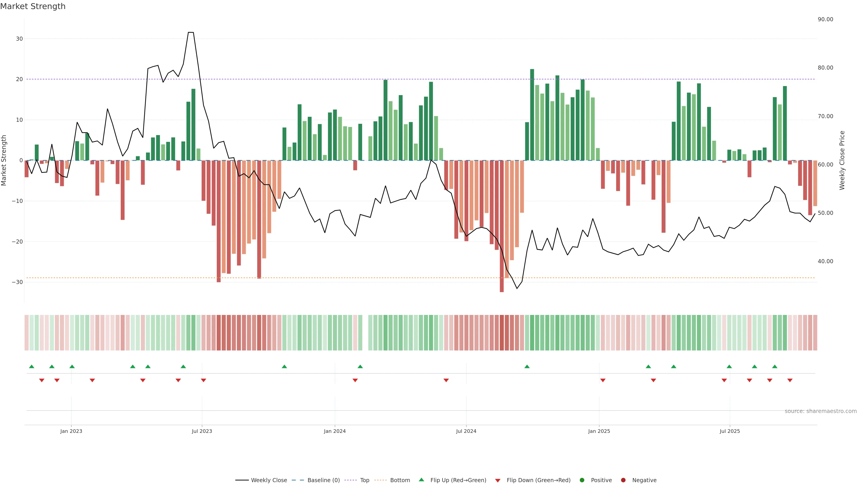Click the 90.00 price axis label
Screen dimensions: 868x488
(x=825, y=19)
